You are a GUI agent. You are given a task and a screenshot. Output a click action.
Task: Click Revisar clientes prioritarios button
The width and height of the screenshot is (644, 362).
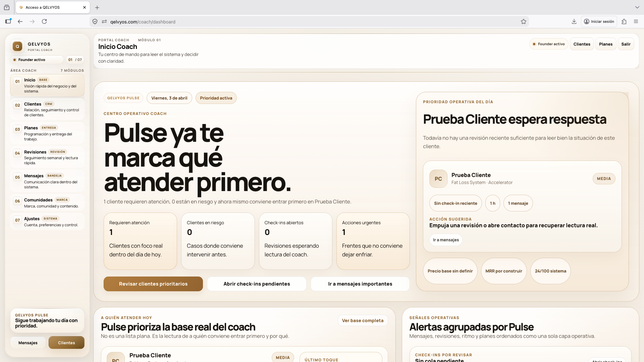tap(153, 284)
